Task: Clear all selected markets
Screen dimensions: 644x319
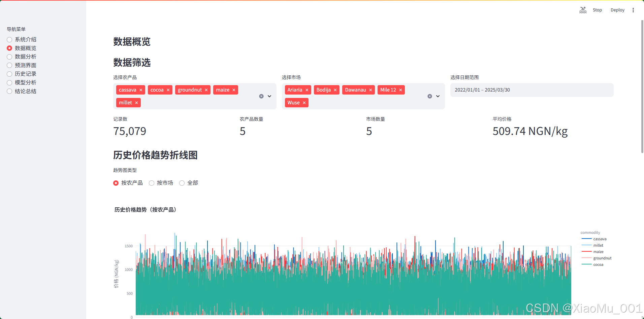Action: (x=430, y=96)
